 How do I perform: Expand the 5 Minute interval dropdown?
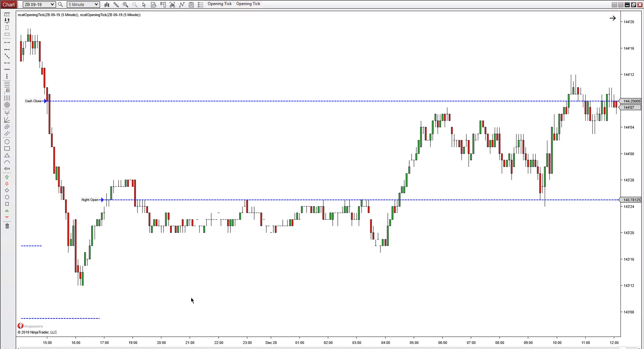point(83,4)
